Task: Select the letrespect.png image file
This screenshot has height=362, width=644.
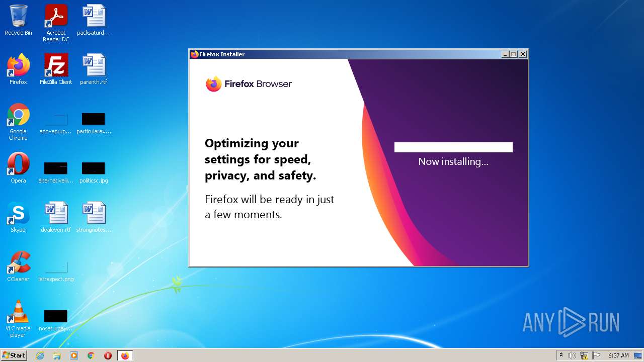Action: coord(56,272)
